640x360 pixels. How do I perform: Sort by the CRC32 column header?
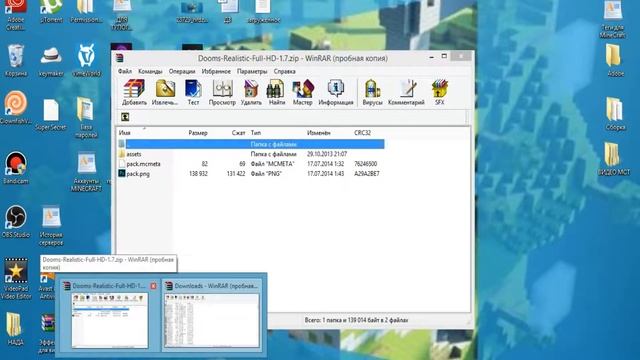[x=362, y=133]
